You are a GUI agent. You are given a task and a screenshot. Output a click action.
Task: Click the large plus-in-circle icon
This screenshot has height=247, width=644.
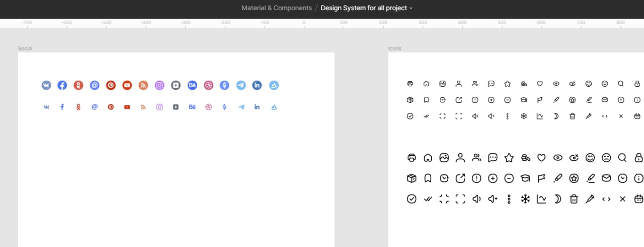(493, 178)
